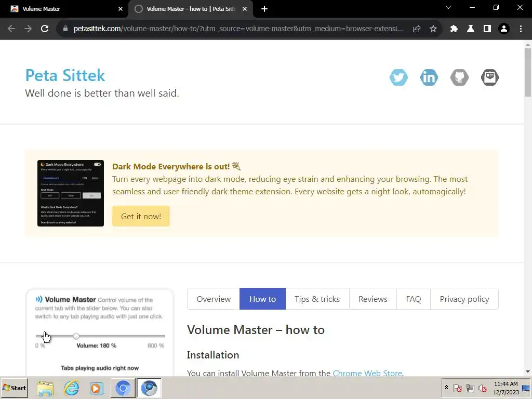Go forward with the browser forward arrow
Screen dimensions: 532x399
[28, 29]
